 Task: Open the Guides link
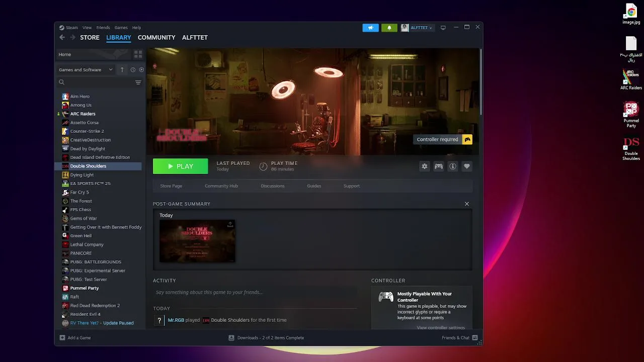(314, 186)
